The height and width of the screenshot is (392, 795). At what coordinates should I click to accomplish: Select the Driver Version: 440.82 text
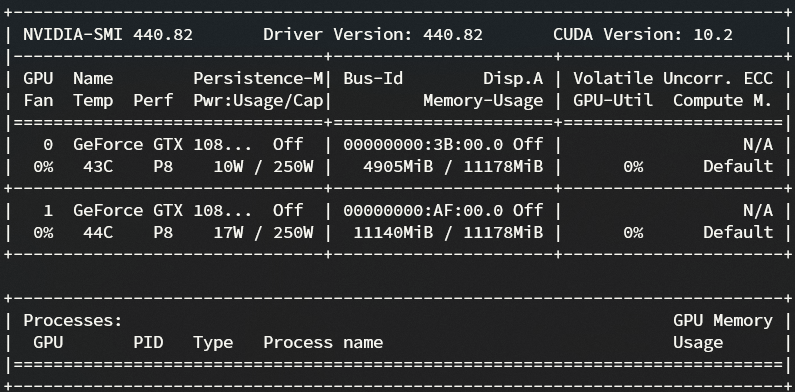(373, 34)
